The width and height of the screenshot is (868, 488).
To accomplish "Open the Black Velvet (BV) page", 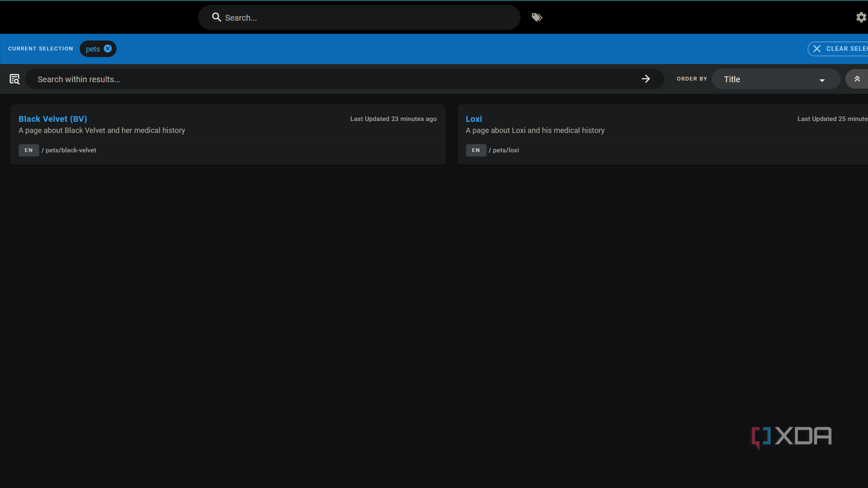I will (x=53, y=119).
